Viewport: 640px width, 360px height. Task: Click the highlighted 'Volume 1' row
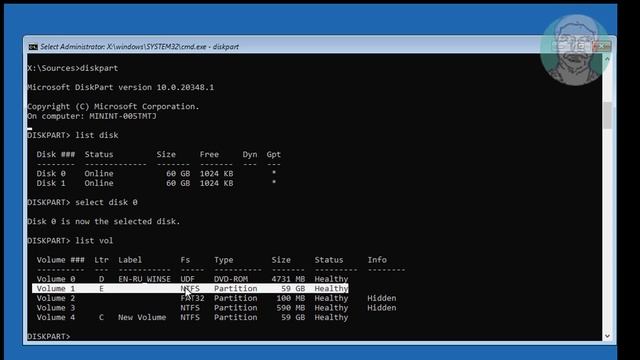click(x=190, y=289)
